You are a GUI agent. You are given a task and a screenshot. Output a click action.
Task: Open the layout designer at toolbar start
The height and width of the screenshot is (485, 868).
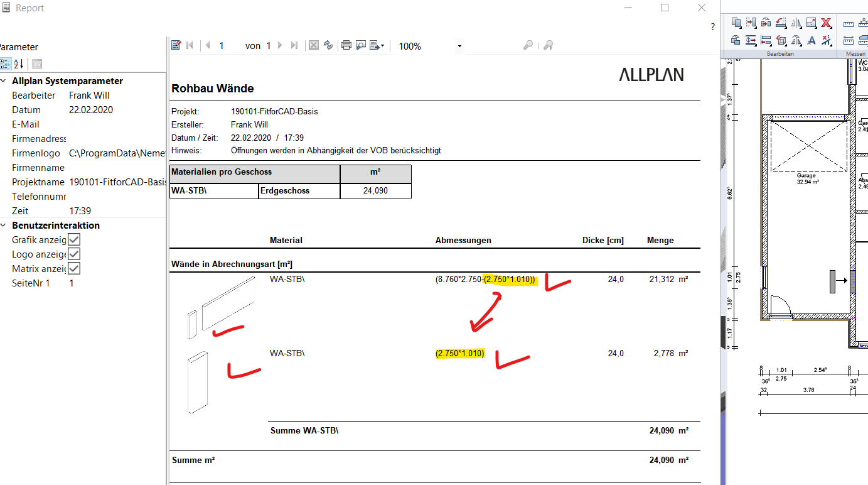[176, 45]
